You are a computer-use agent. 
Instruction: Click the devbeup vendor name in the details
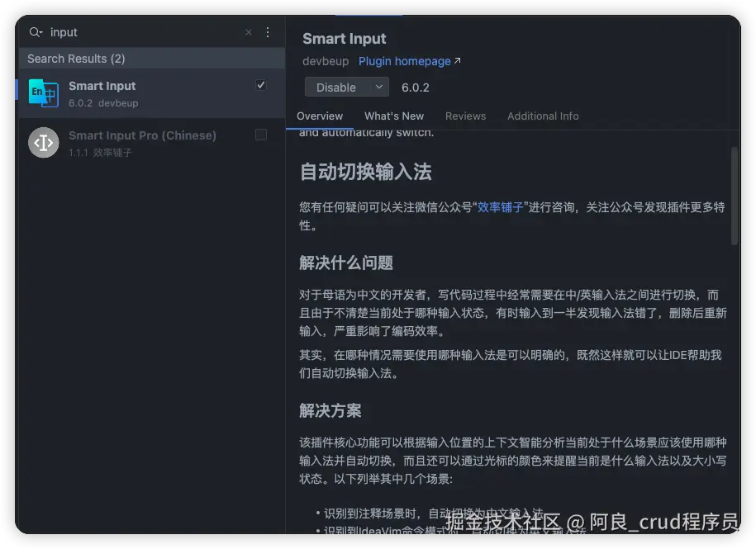326,61
